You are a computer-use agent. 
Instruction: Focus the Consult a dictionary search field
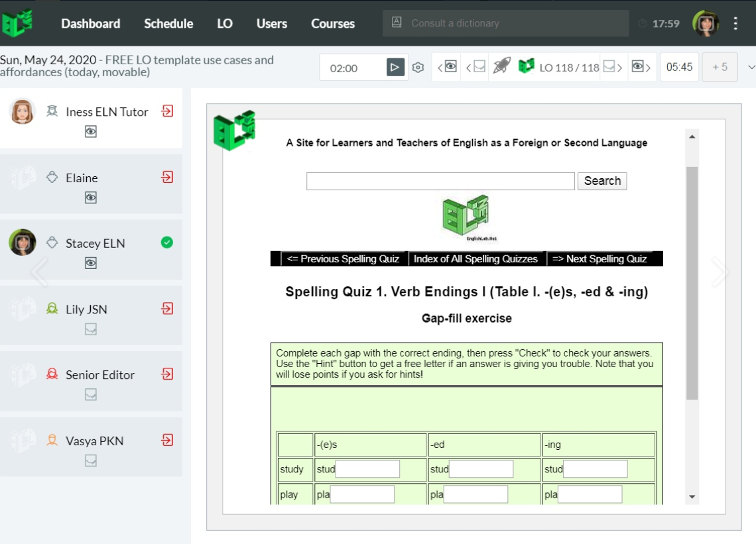coord(506,23)
